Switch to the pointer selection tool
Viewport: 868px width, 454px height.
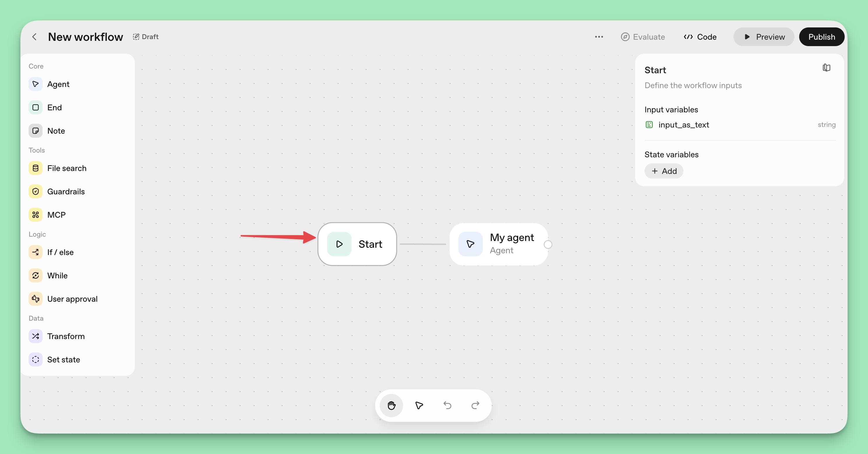coord(419,406)
